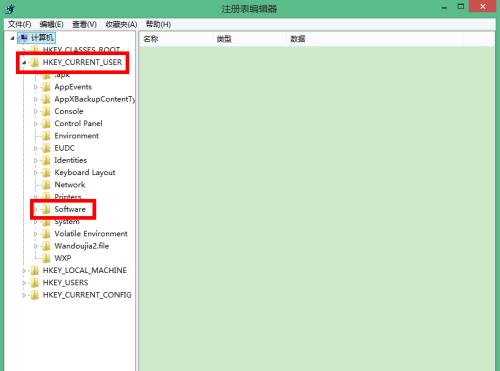The width and height of the screenshot is (500, 371).
Task: Select the WXP key label
Action: [x=63, y=258]
